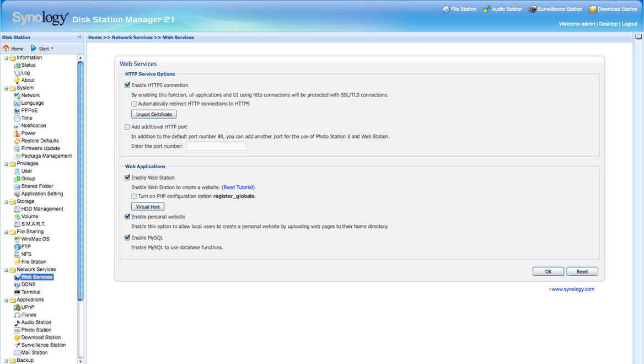Open the DDNS icon

[17, 284]
